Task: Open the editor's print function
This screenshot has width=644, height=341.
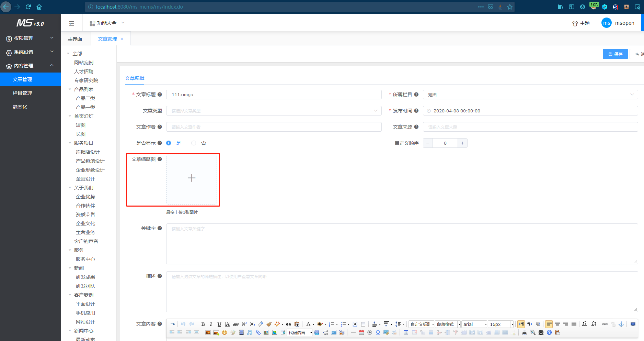Action: pos(524,332)
